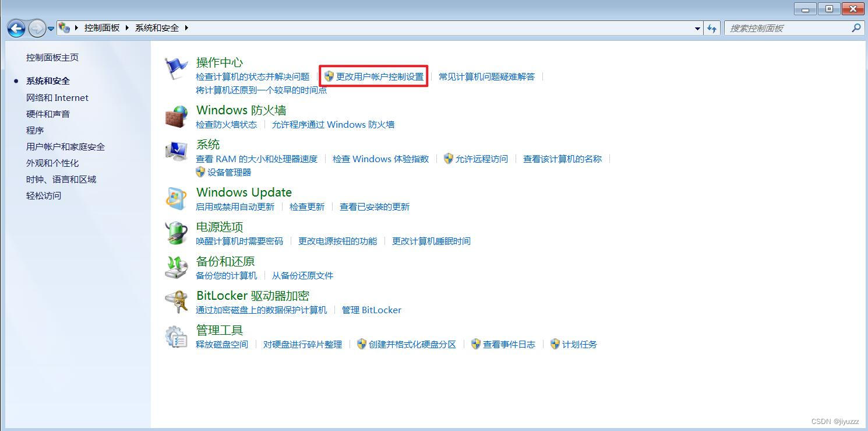Click the Administrative Tools gear icon

176,337
